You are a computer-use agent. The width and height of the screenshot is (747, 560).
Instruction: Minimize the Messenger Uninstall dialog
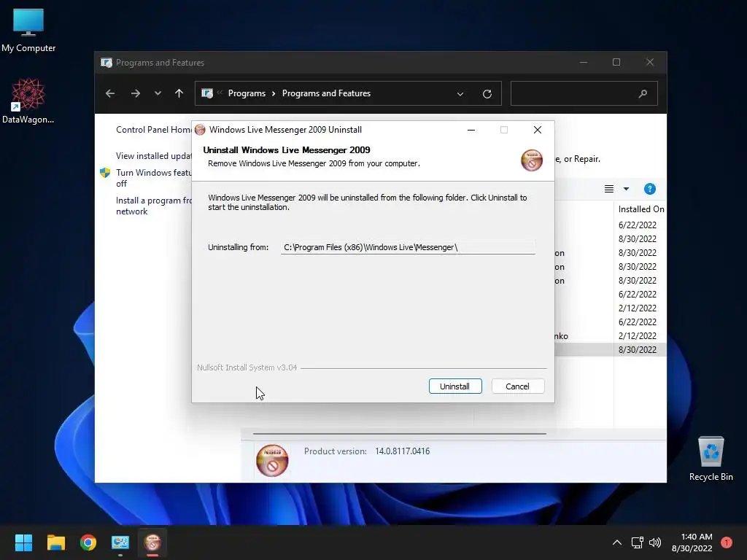[x=471, y=130]
